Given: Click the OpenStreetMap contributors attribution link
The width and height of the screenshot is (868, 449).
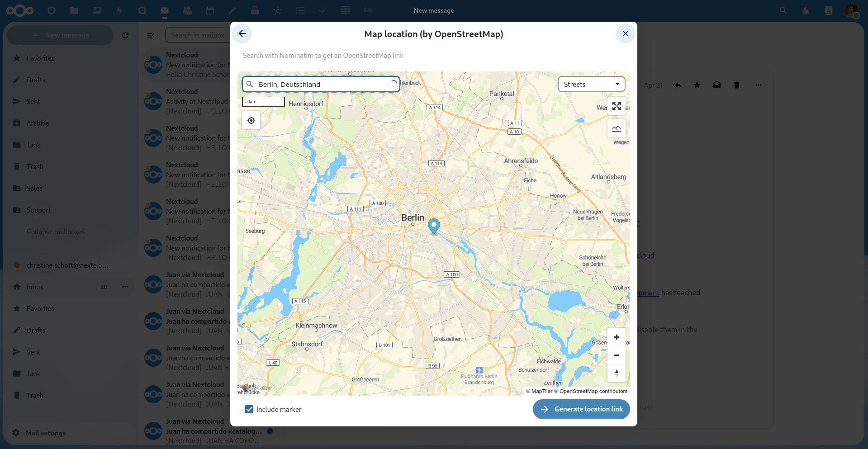Looking at the screenshot, I should coord(593,391).
